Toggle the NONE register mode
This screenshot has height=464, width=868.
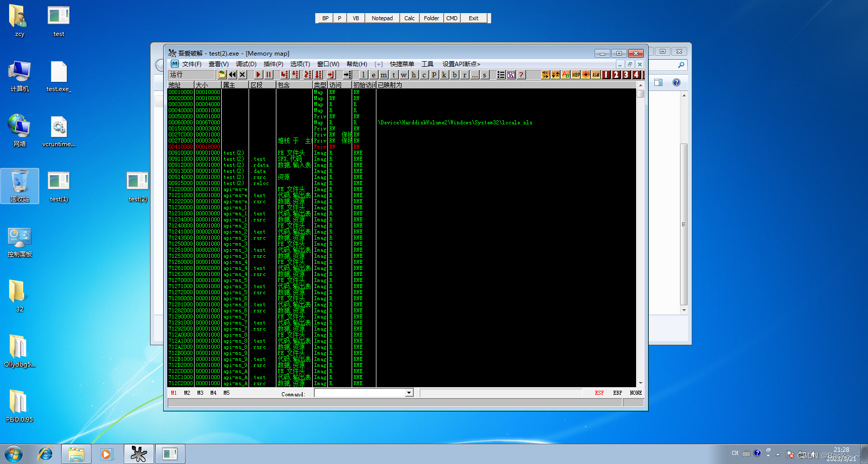click(636, 393)
